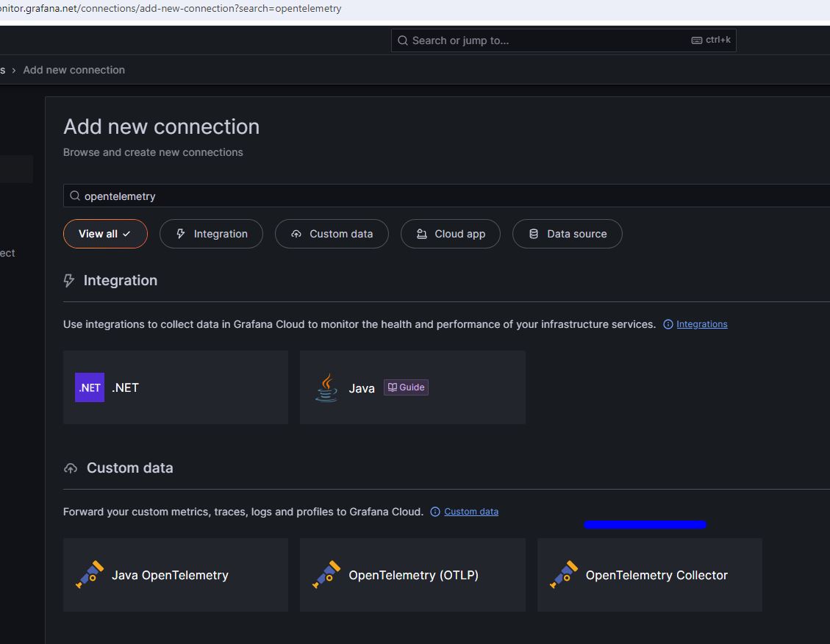Click the .NET logo icon

click(90, 387)
